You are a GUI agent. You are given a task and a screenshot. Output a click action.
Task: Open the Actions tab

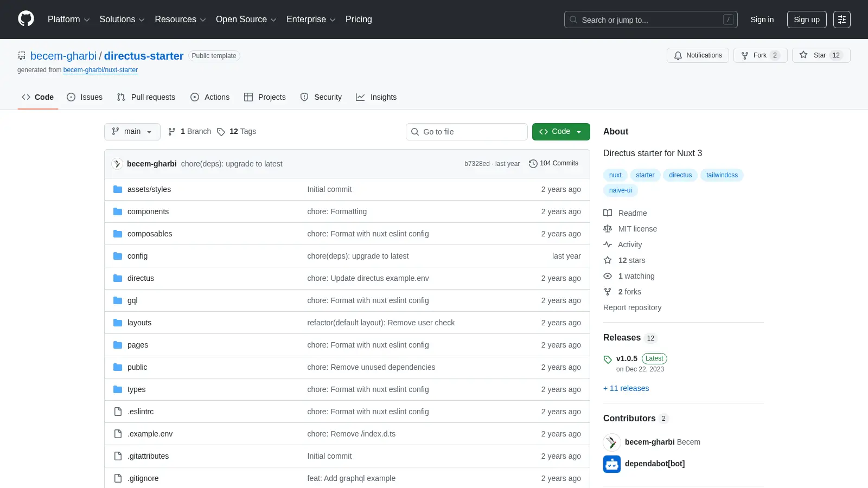[210, 97]
